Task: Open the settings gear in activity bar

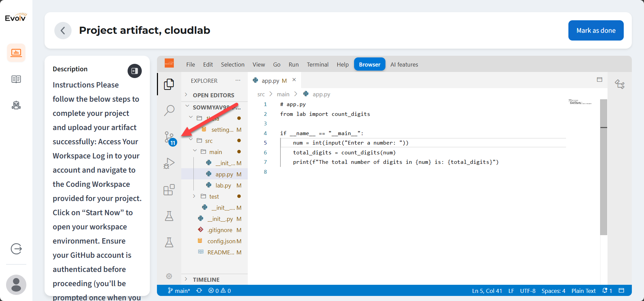Action: click(169, 276)
